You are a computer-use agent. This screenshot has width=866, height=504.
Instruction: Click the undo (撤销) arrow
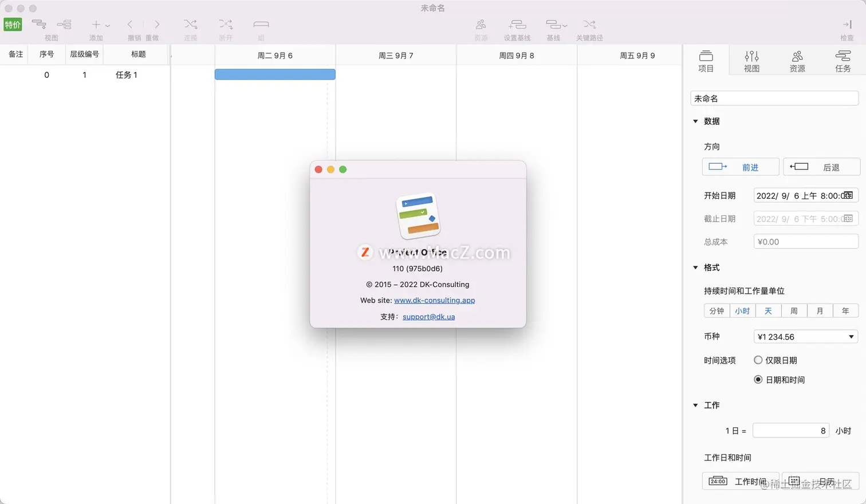tap(130, 25)
